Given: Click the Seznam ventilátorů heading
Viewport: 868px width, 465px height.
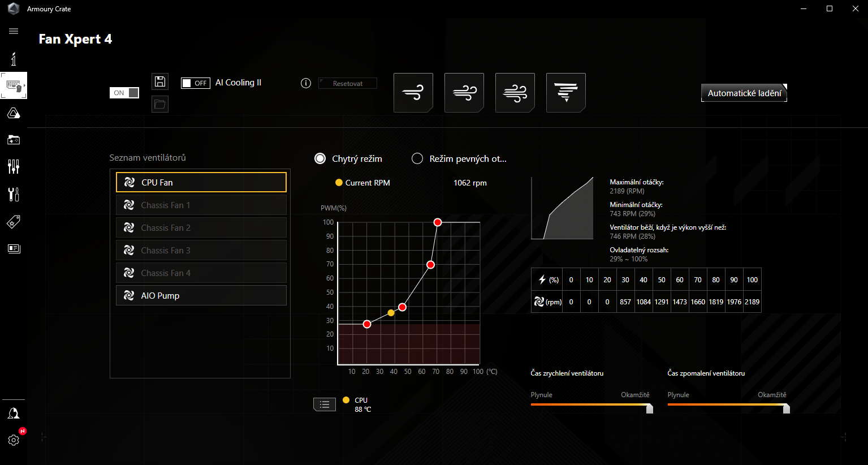Looking at the screenshot, I should (148, 158).
